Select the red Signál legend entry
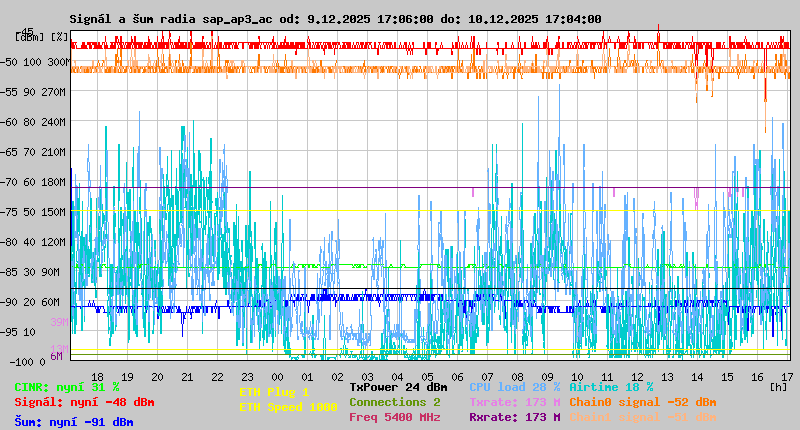This screenshot has height=430, width=800. point(84,403)
